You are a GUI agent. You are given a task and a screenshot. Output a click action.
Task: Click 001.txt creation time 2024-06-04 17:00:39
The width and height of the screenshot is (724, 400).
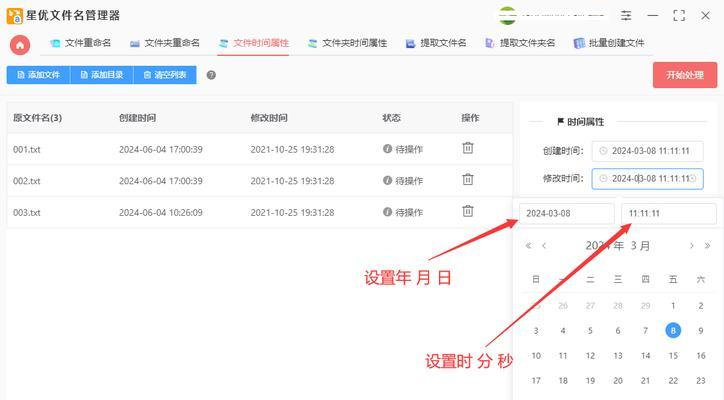pos(161,149)
